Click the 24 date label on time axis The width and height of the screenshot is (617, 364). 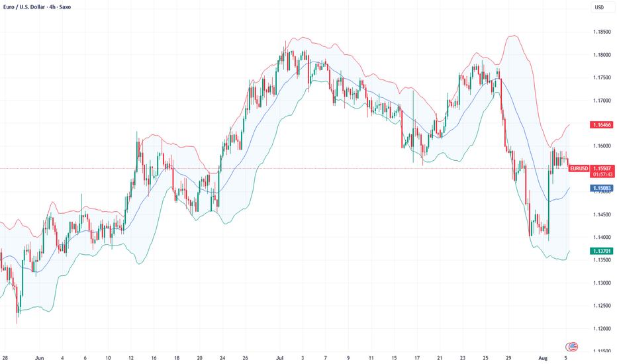point(222,358)
